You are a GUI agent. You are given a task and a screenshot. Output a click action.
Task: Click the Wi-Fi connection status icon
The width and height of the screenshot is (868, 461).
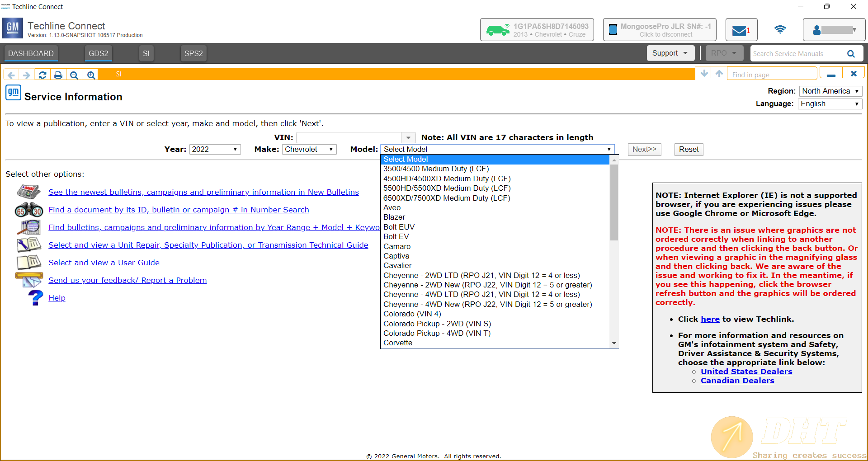pyautogui.click(x=780, y=30)
